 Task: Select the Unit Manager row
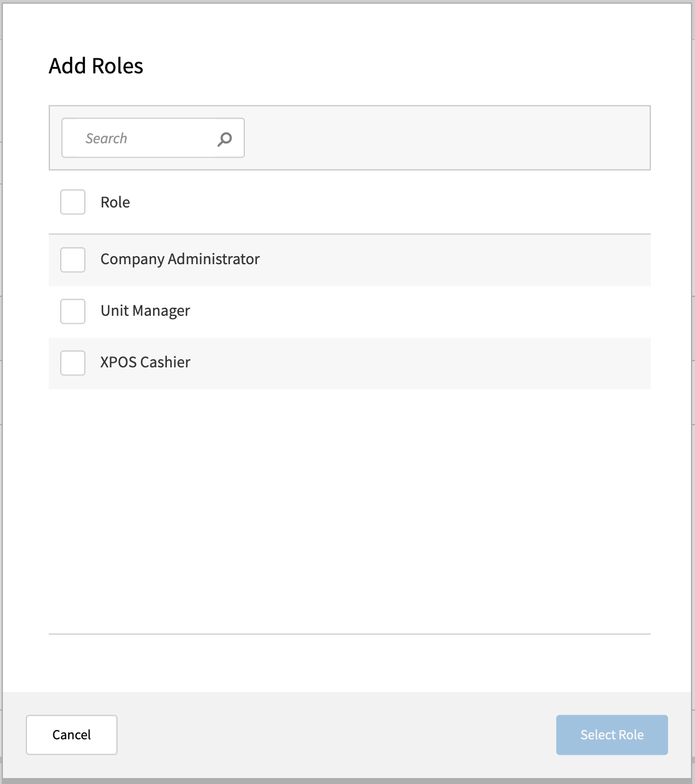tap(344, 311)
